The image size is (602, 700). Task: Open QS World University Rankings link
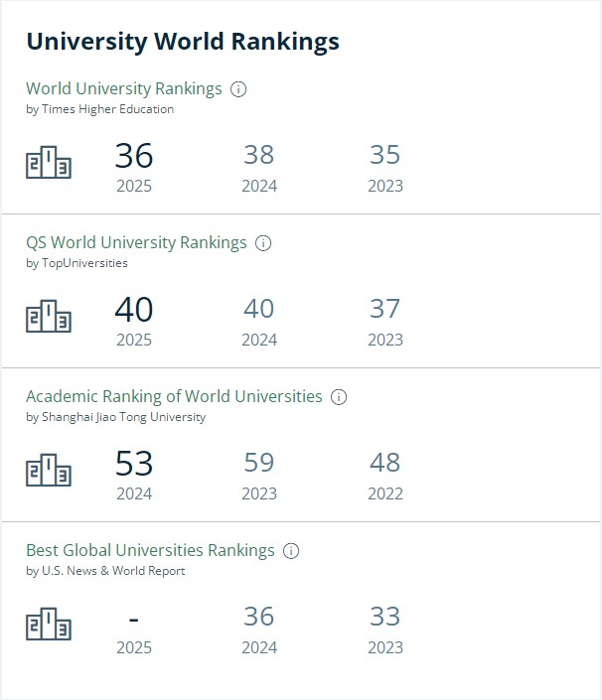click(x=136, y=243)
